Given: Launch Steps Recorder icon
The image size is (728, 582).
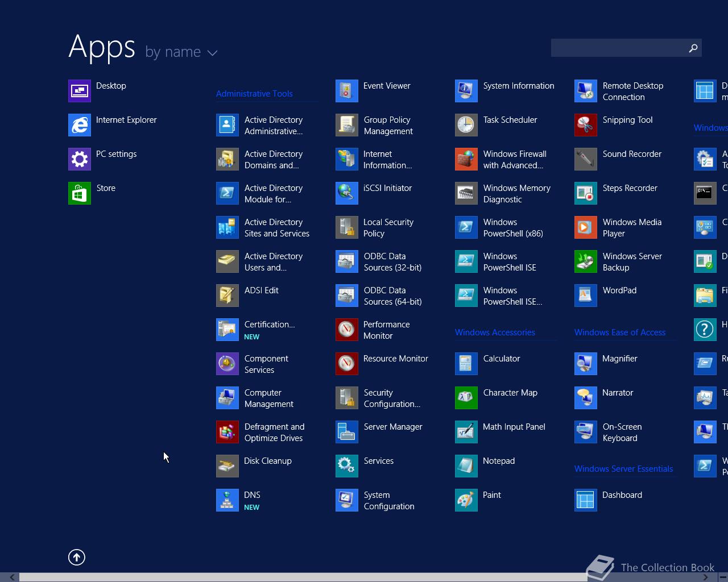Looking at the screenshot, I should click(586, 193).
